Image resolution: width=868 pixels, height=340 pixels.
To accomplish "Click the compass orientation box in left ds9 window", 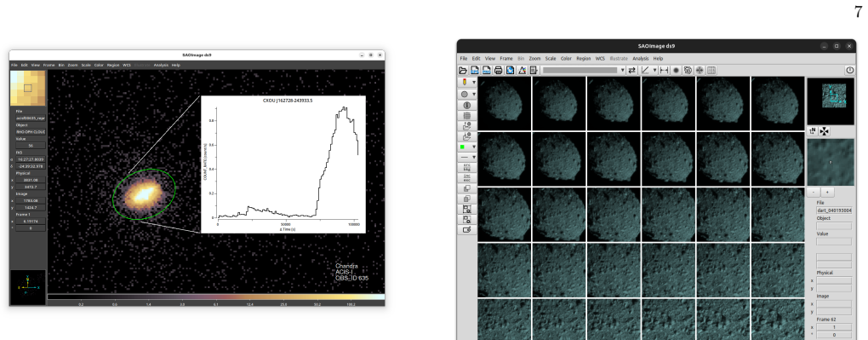I will (x=28, y=287).
